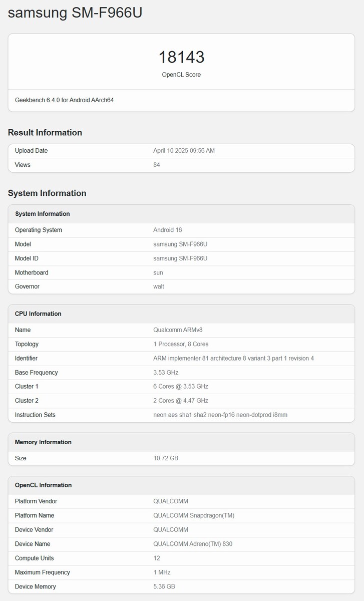Click the Instruction Sets value text
Viewport: 364px width, 601px height.
click(220, 415)
